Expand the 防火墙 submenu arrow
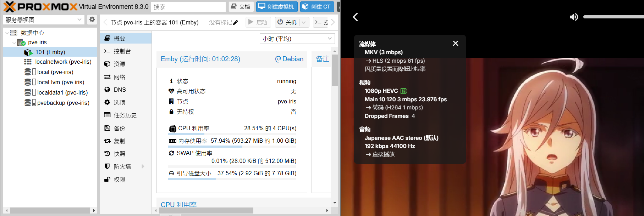The width and height of the screenshot is (644, 216). [143, 166]
